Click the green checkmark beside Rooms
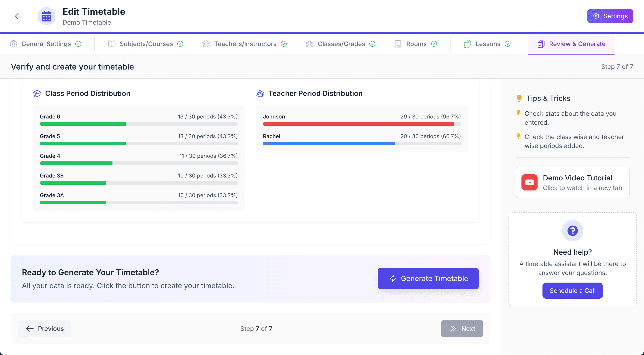 434,44
